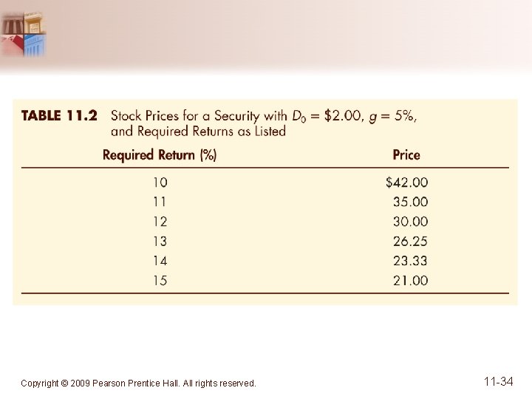The height and width of the screenshot is (399, 532).
Task: Select the required return value 11
Action: pos(160,202)
